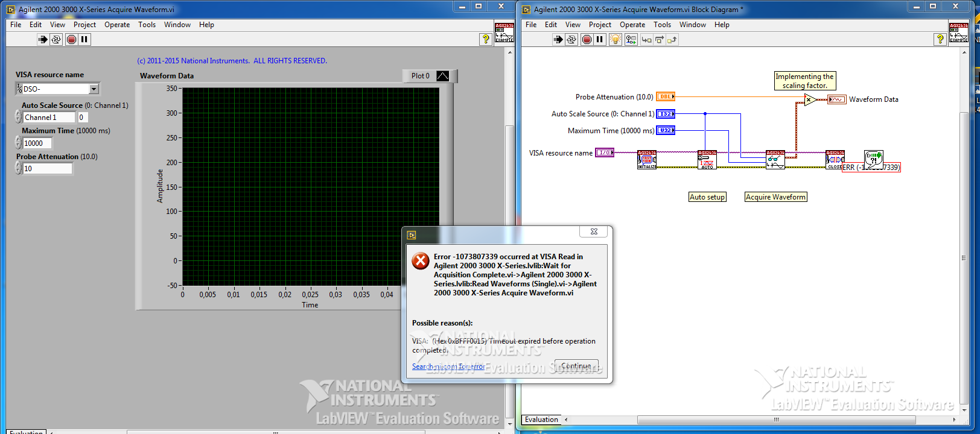Select the Close VI node
The image size is (980, 434).
coord(835,160)
